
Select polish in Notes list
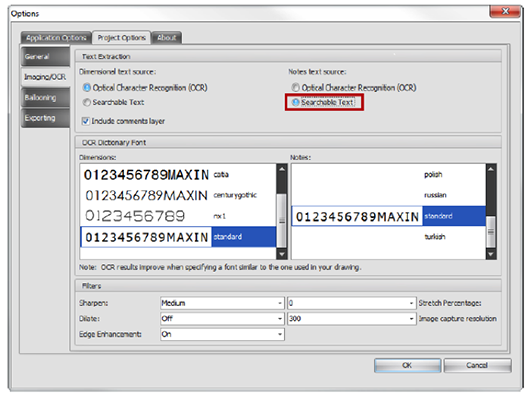(x=389, y=175)
